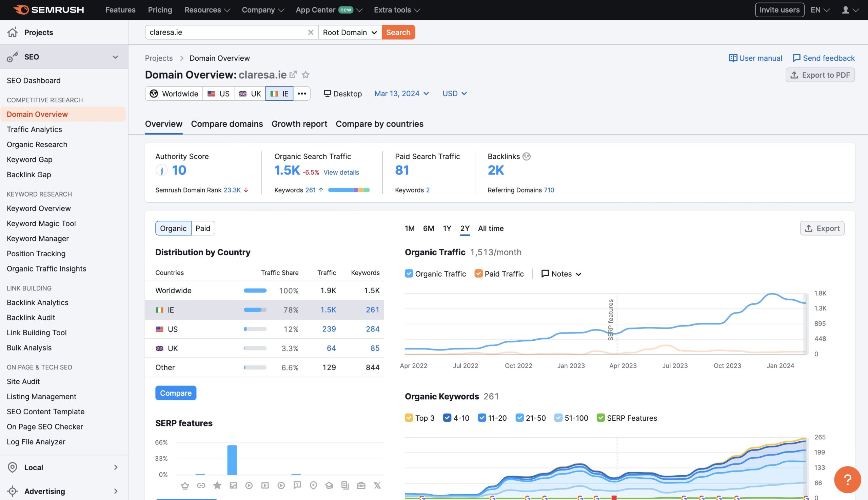This screenshot has width=868, height=500.
Task: Open the Company dropdown menu
Action: (263, 10)
